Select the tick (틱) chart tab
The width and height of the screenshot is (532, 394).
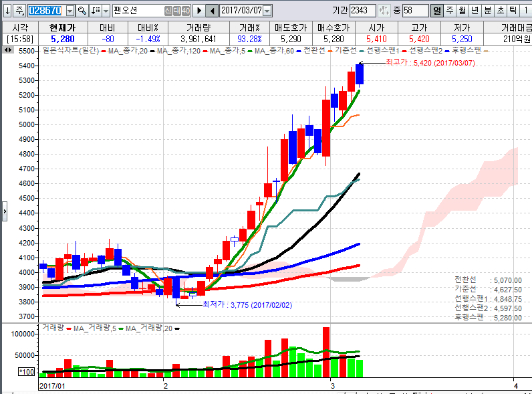(513, 11)
